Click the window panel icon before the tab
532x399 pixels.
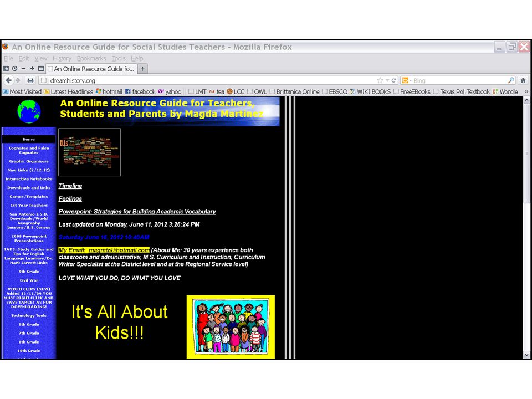(41, 69)
